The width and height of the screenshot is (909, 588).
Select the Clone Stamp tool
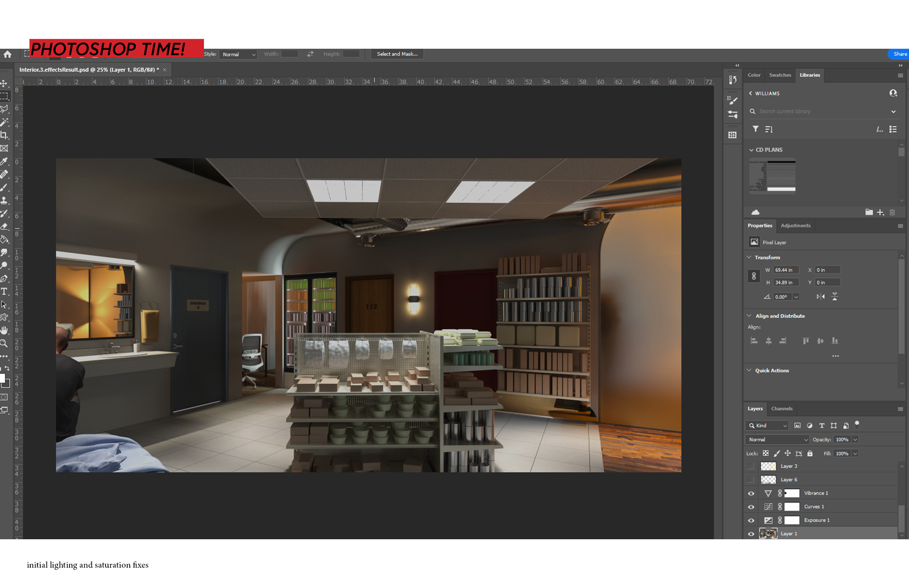[4, 201]
